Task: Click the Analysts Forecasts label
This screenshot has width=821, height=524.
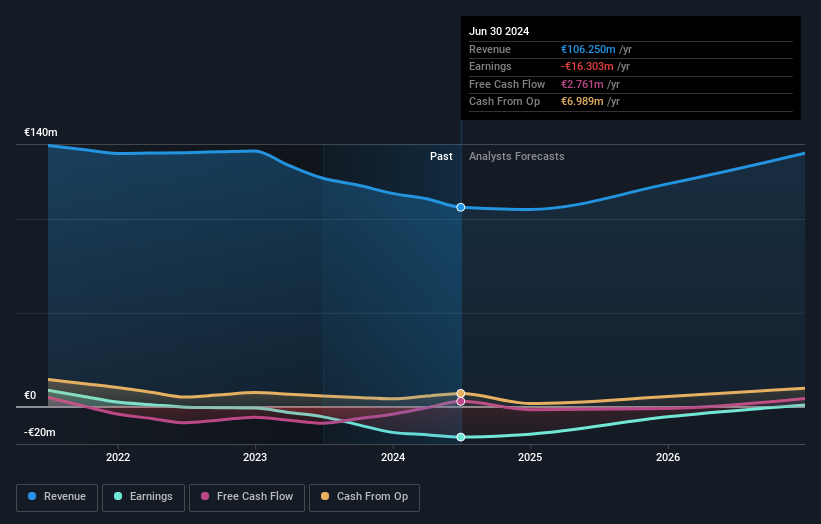Action: 516,156
